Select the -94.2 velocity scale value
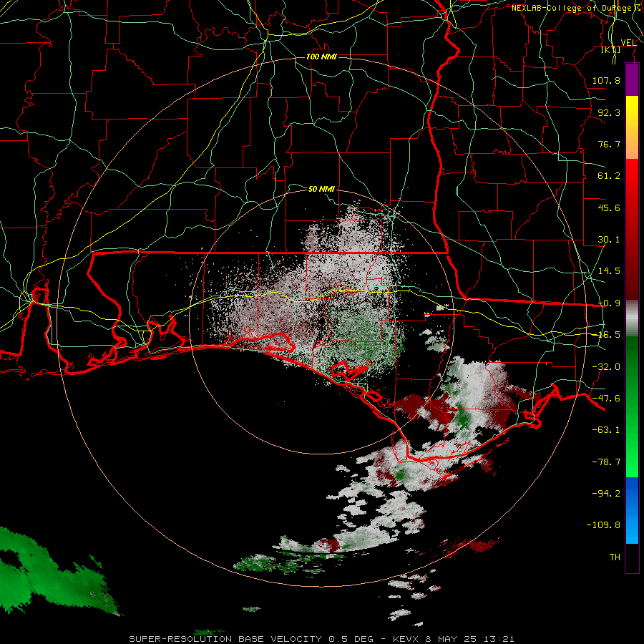The height and width of the screenshot is (644, 644). click(x=606, y=494)
